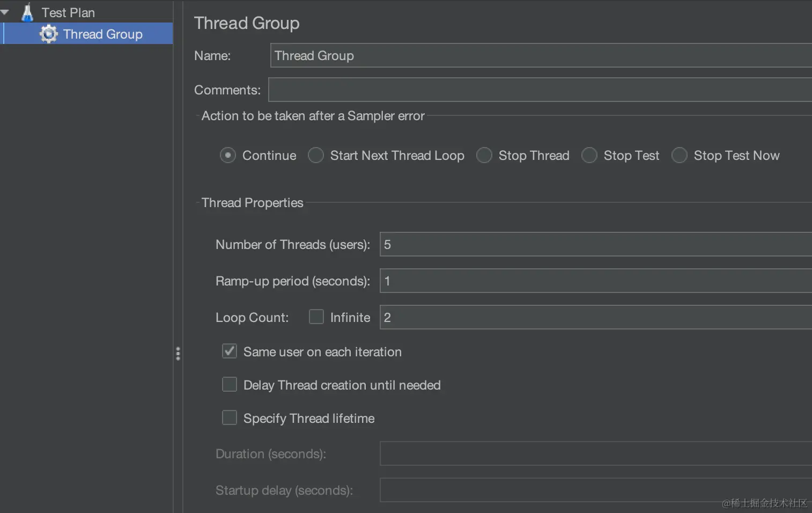Image resolution: width=812 pixels, height=513 pixels.
Task: Click the panel splitter drag handle dots
Action: [178, 353]
